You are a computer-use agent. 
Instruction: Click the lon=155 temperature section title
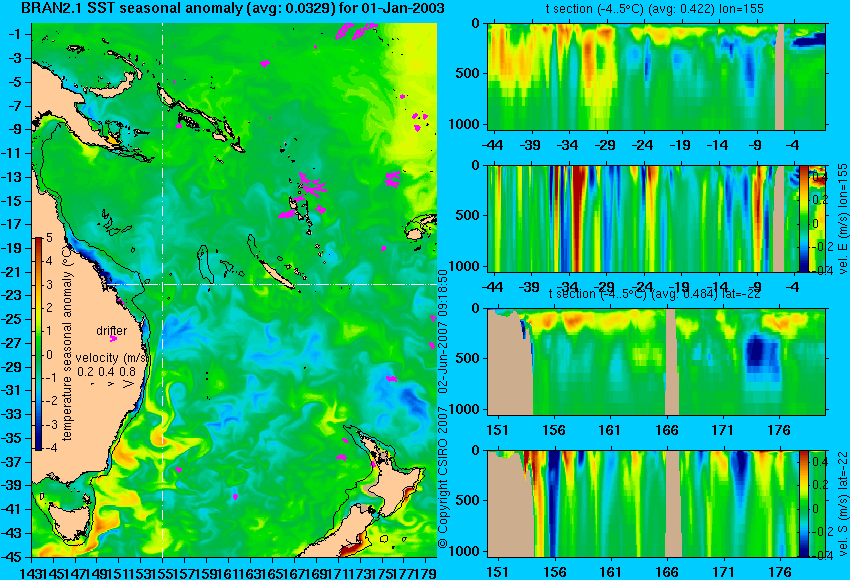pyautogui.click(x=654, y=9)
